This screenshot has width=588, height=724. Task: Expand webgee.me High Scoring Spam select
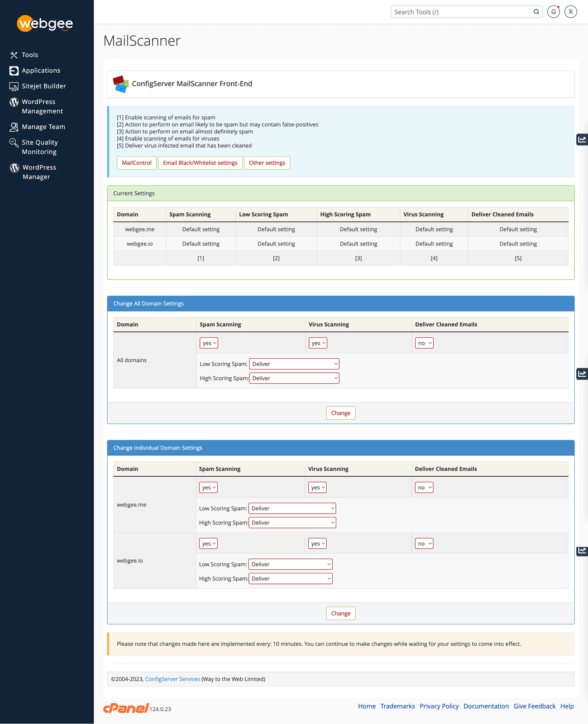tap(292, 523)
